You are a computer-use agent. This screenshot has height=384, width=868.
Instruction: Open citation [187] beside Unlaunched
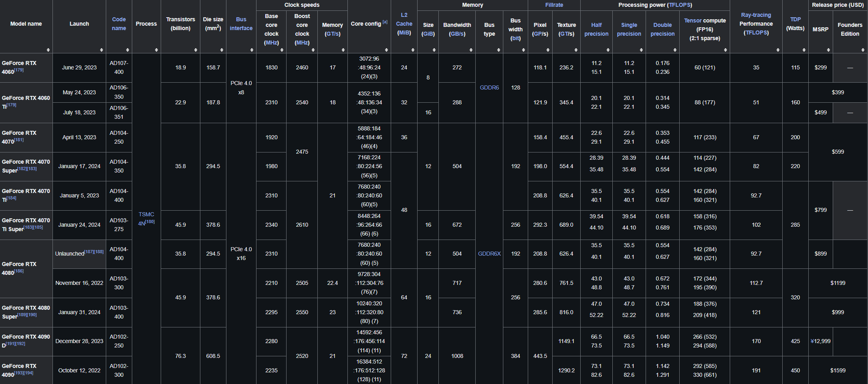[89, 252]
